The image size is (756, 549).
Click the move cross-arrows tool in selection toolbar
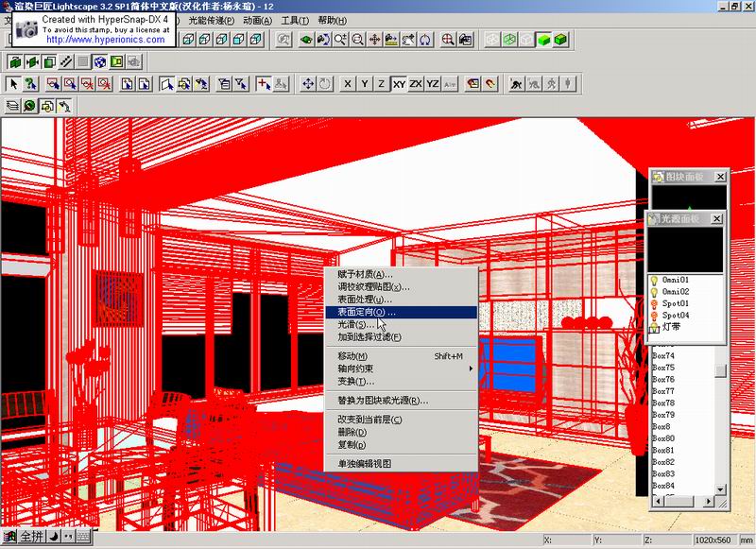click(308, 84)
